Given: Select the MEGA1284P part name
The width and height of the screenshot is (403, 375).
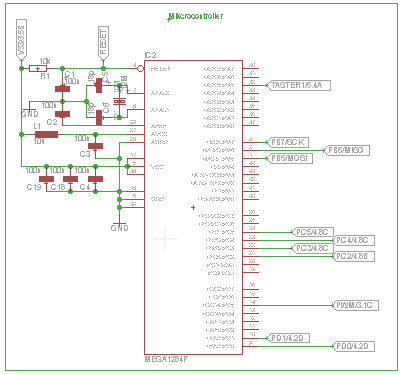Looking at the screenshot, I should point(166,360).
